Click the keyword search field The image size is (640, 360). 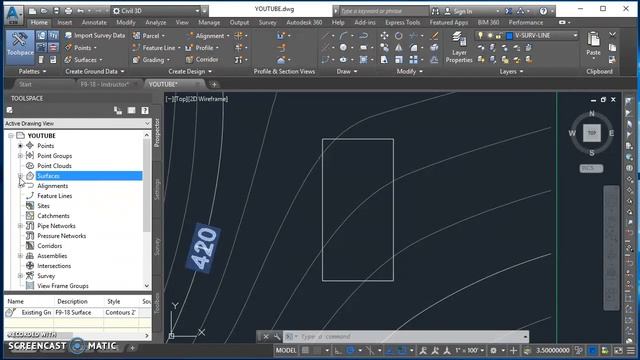[x=384, y=11]
